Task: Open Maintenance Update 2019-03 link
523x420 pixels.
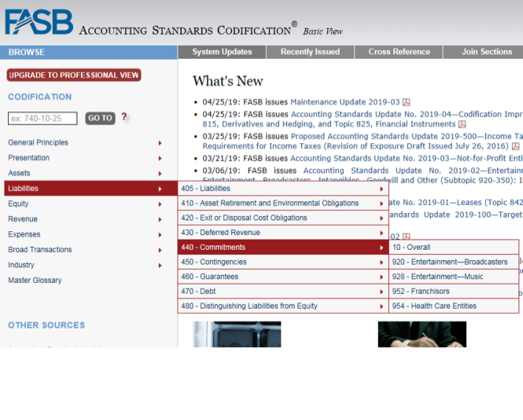Action: pyautogui.click(x=345, y=102)
